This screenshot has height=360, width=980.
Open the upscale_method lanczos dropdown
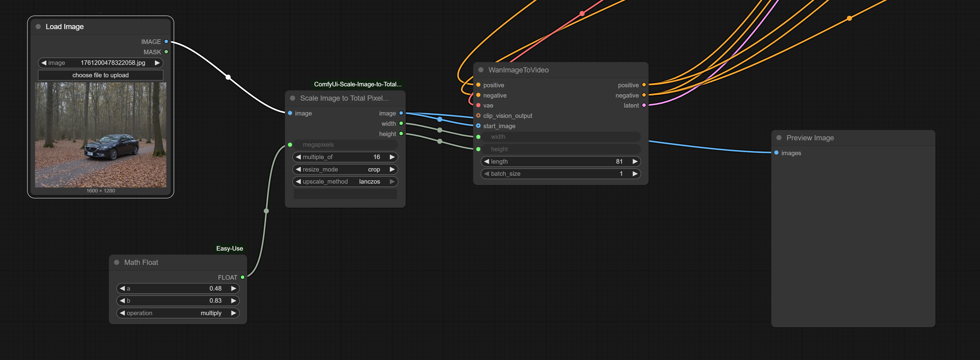click(345, 182)
